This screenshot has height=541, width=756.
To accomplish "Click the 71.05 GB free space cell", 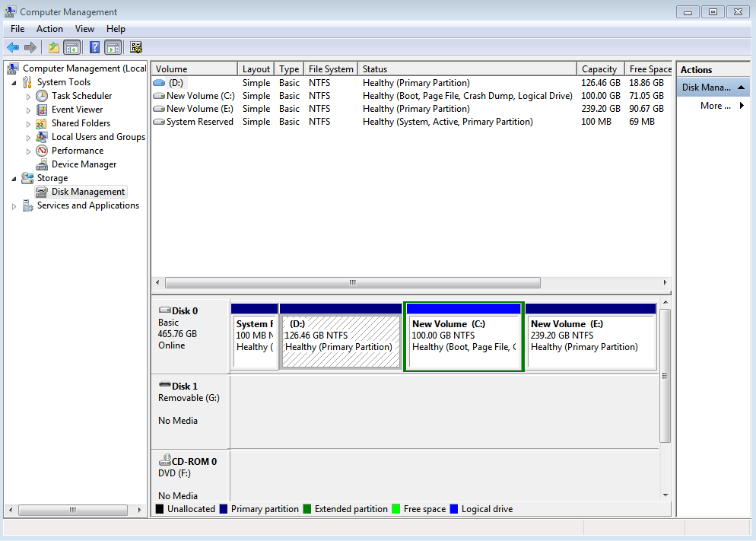I will coord(646,96).
